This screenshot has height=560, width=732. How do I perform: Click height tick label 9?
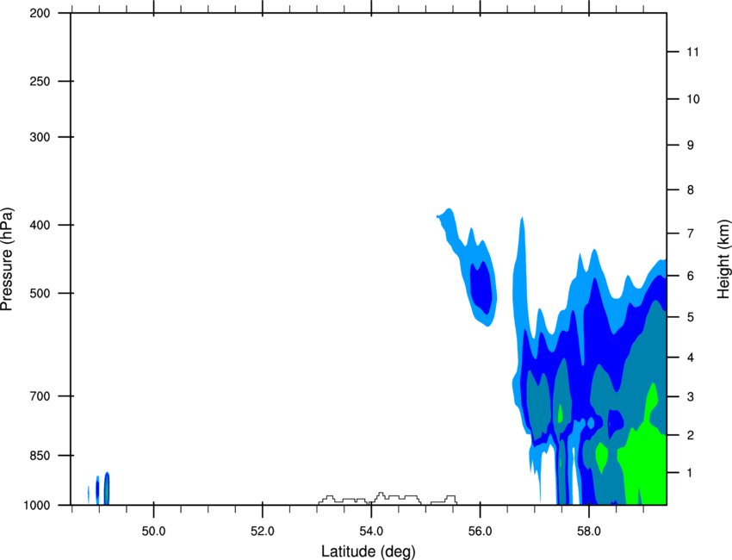(691, 146)
